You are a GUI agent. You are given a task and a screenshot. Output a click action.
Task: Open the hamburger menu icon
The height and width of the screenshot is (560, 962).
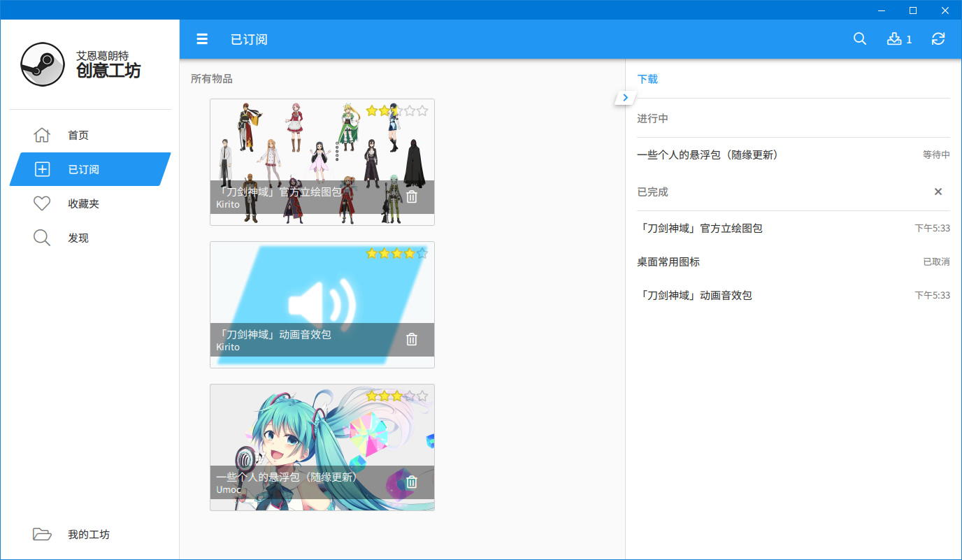click(x=202, y=39)
